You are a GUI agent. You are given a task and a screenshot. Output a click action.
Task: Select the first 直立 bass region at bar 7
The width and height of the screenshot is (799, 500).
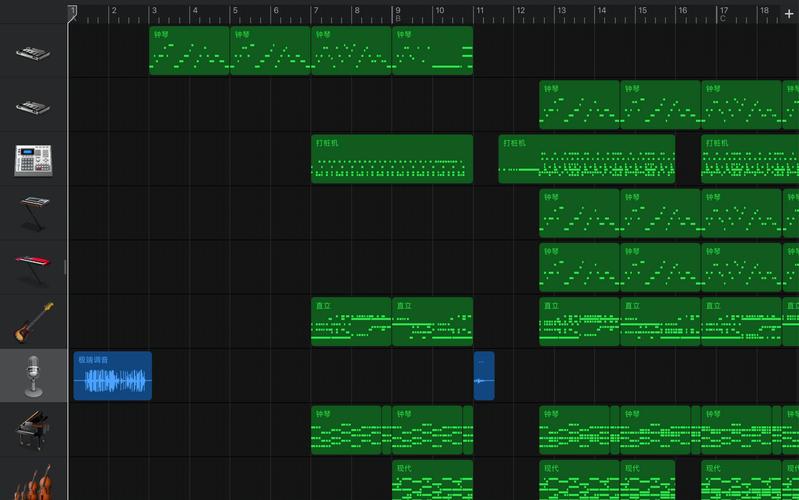(351, 322)
